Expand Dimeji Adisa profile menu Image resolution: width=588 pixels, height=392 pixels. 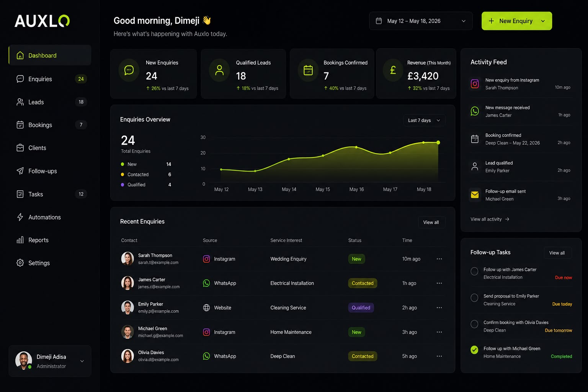[x=50, y=361]
